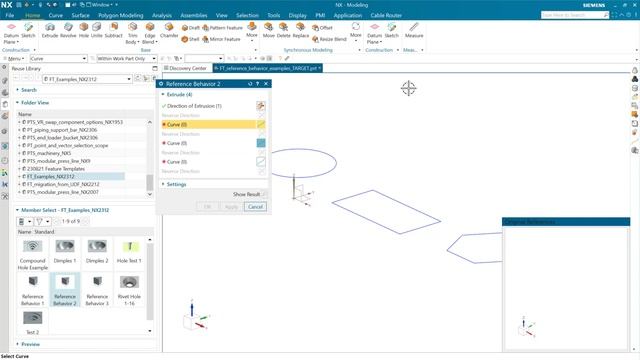The height and width of the screenshot is (360, 640).
Task: Switch to the Polygon Modeling tab
Action: [x=120, y=16]
